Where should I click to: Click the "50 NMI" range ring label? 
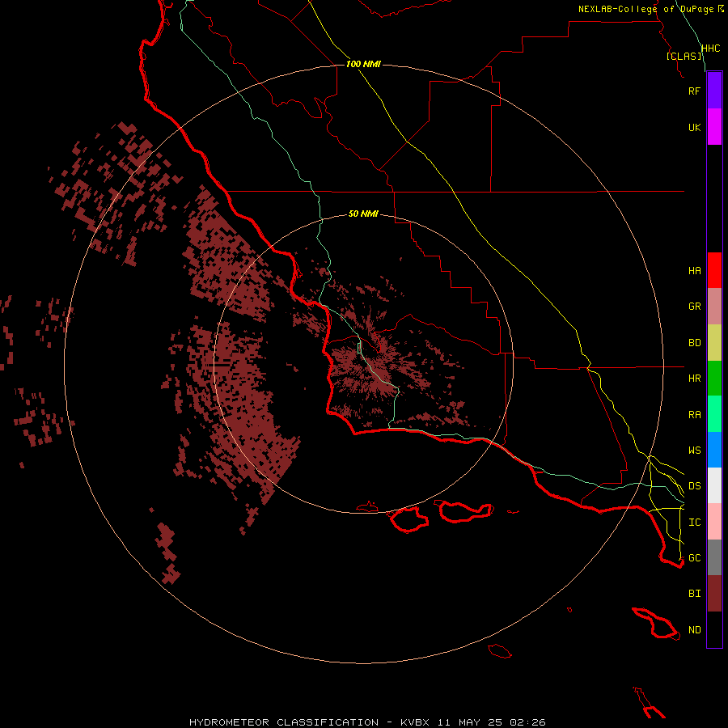coord(363,214)
